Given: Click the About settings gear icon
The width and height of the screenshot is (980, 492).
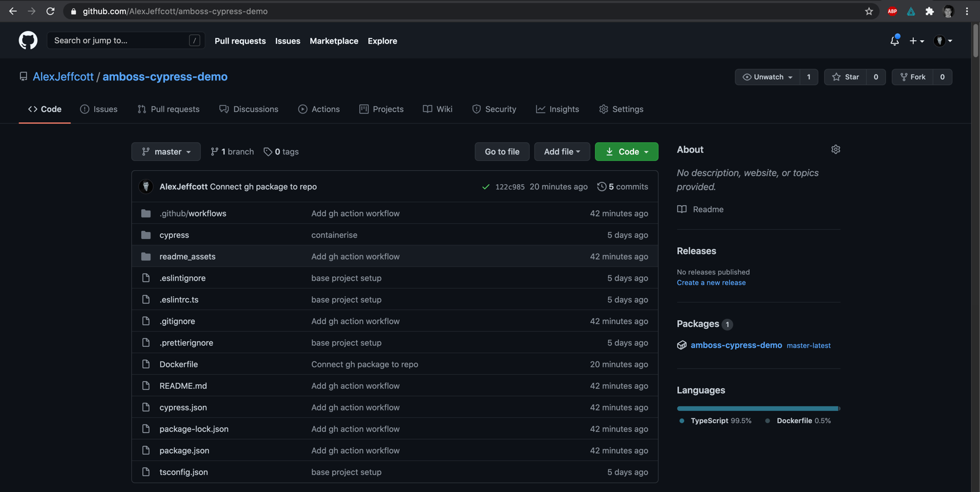Looking at the screenshot, I should [x=835, y=149].
